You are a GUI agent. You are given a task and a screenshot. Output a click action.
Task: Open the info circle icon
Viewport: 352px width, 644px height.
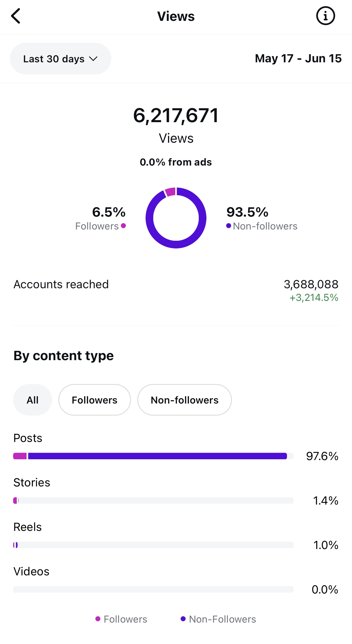(x=325, y=16)
